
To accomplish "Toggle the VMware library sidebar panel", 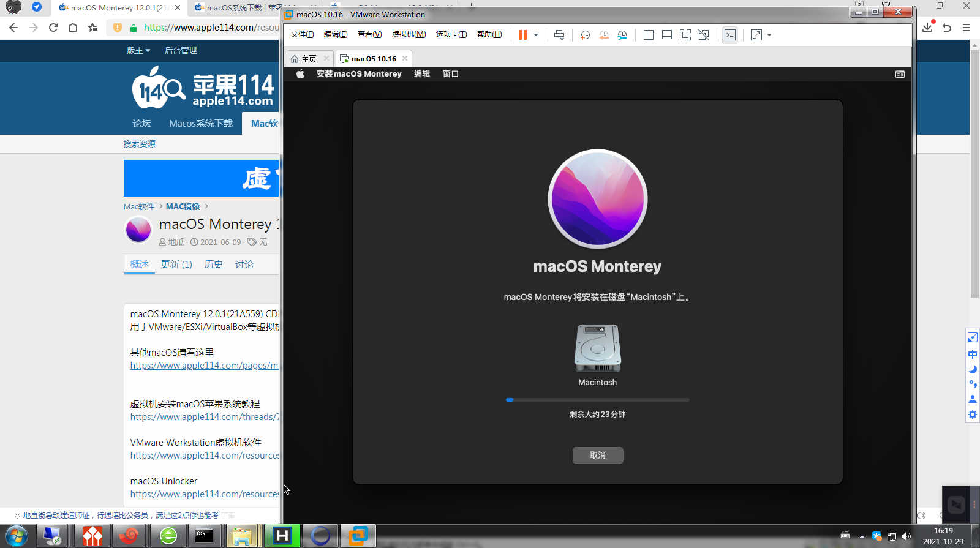I will point(649,35).
